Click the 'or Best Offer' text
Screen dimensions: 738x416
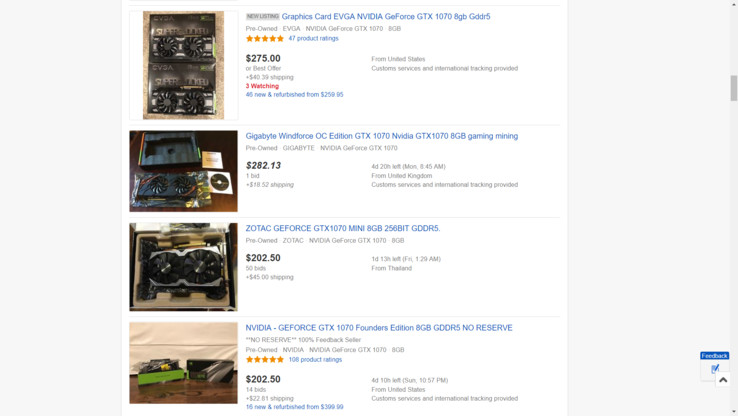coord(263,68)
